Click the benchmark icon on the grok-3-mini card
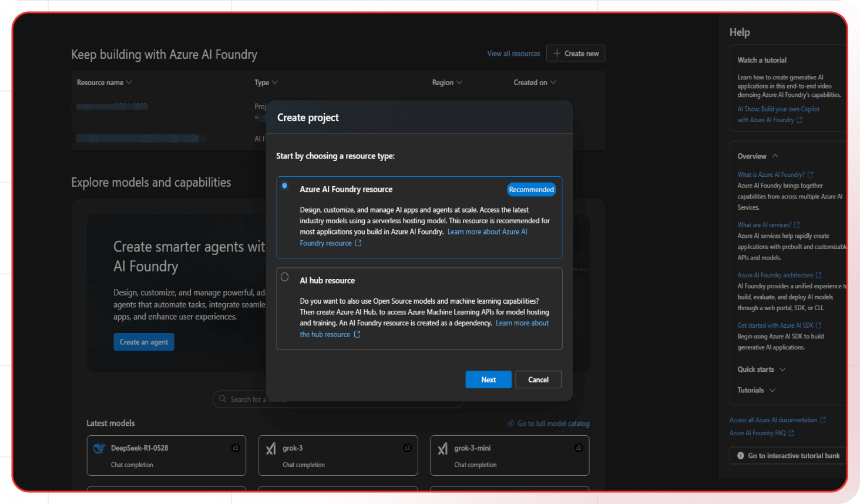 point(579,447)
